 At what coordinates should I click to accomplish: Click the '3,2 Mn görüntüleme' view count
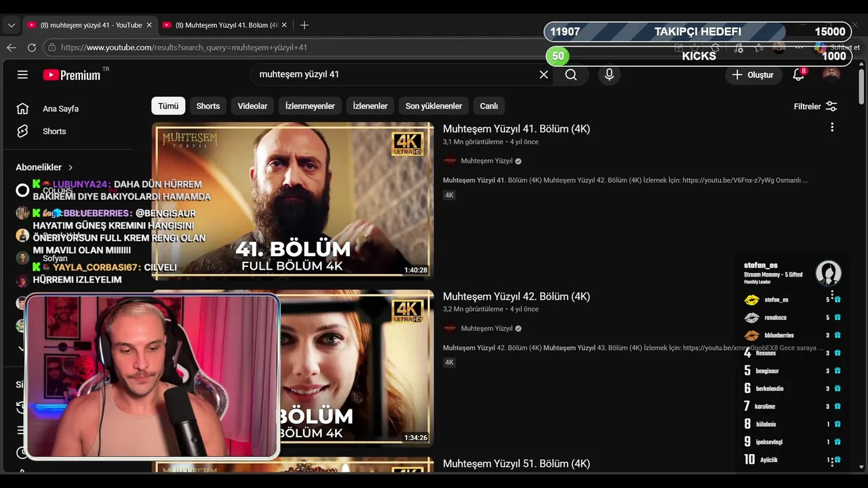(473, 310)
